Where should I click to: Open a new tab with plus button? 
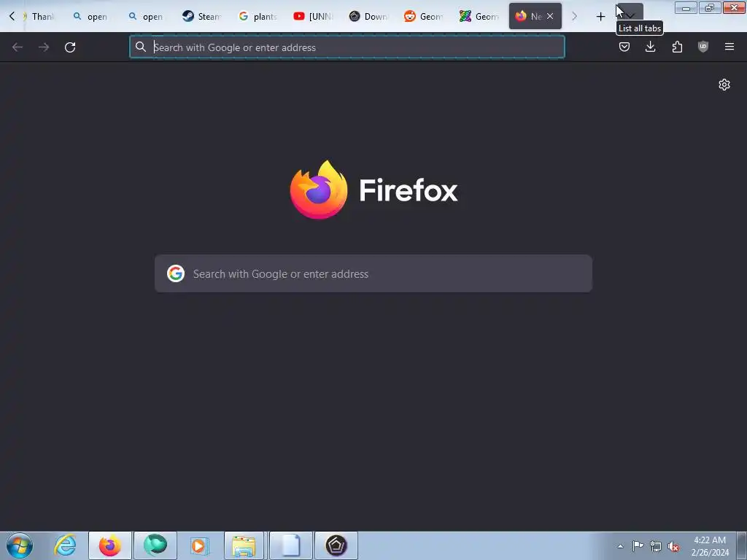tap(601, 17)
